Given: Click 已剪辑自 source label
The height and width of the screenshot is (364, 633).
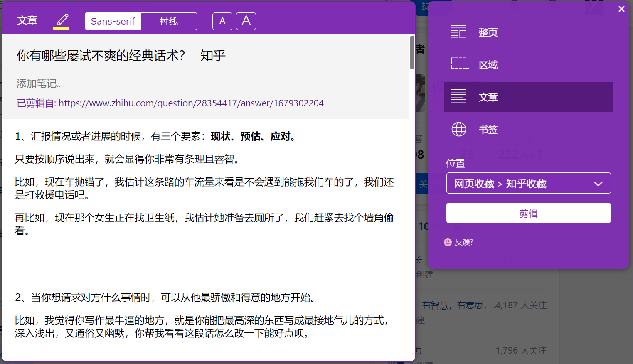Looking at the screenshot, I should 37,103.
